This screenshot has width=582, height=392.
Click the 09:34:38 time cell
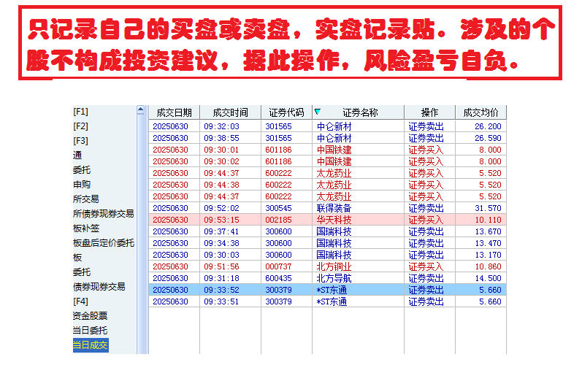coord(221,243)
